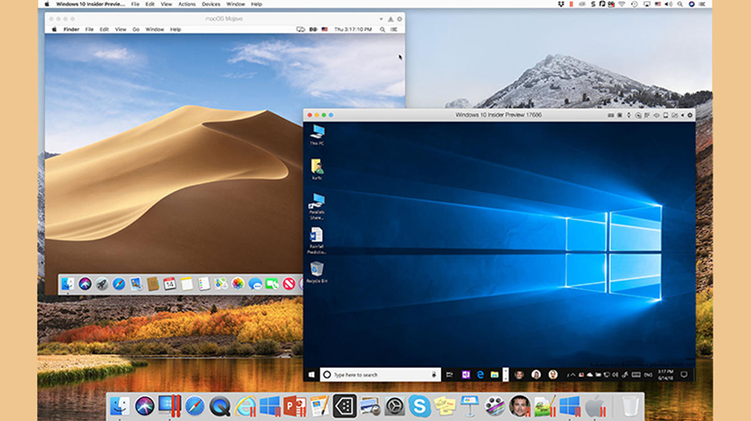
Task: Click Spotlight magnifier in Mojave menu bar
Action: tap(382, 29)
